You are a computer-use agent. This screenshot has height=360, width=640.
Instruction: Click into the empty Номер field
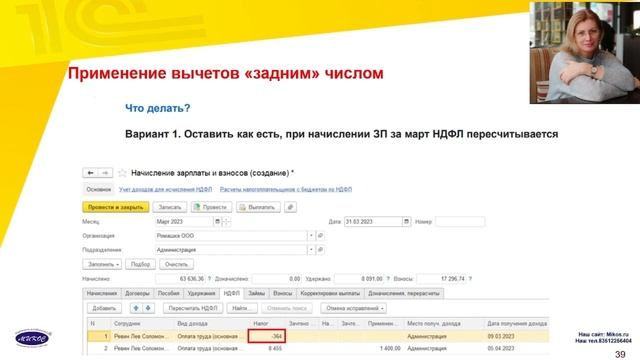[460, 222]
